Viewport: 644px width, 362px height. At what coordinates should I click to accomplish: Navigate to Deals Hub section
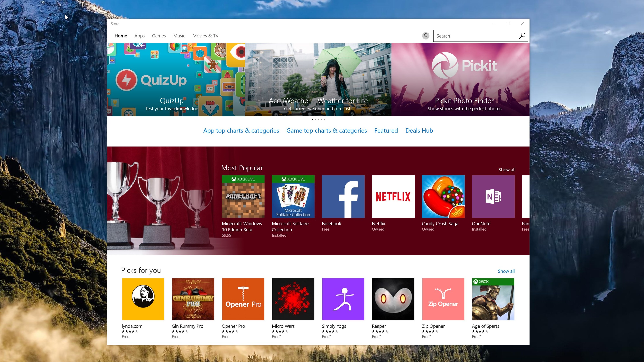click(419, 130)
